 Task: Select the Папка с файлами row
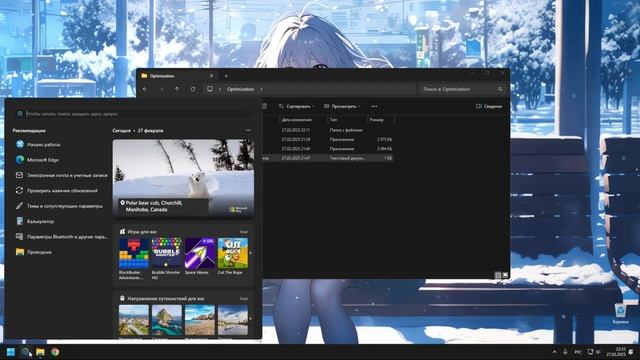328,130
